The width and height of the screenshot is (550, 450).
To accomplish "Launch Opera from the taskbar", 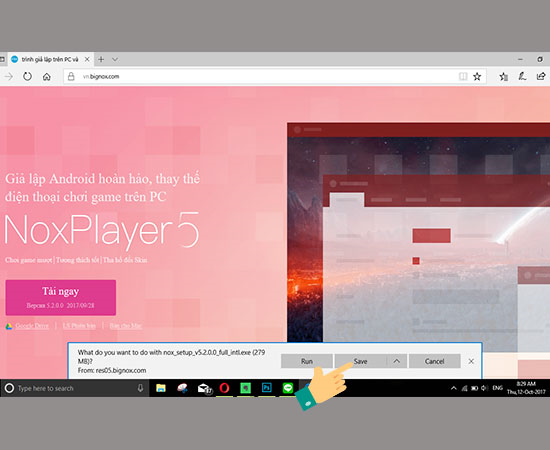I will 224,388.
